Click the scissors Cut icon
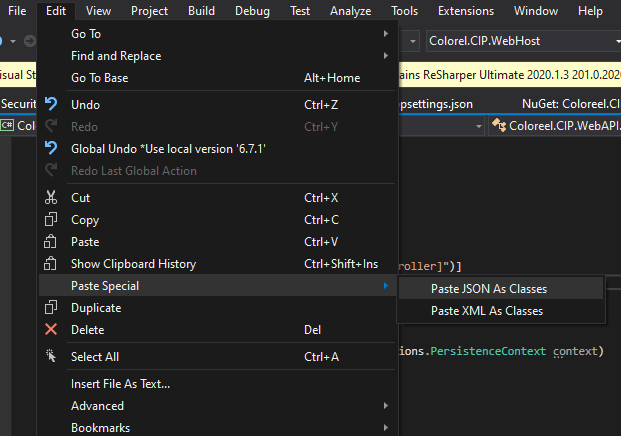 [51, 197]
